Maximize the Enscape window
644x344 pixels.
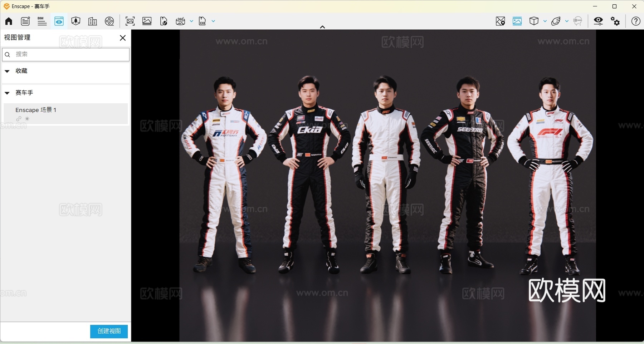[x=615, y=6]
